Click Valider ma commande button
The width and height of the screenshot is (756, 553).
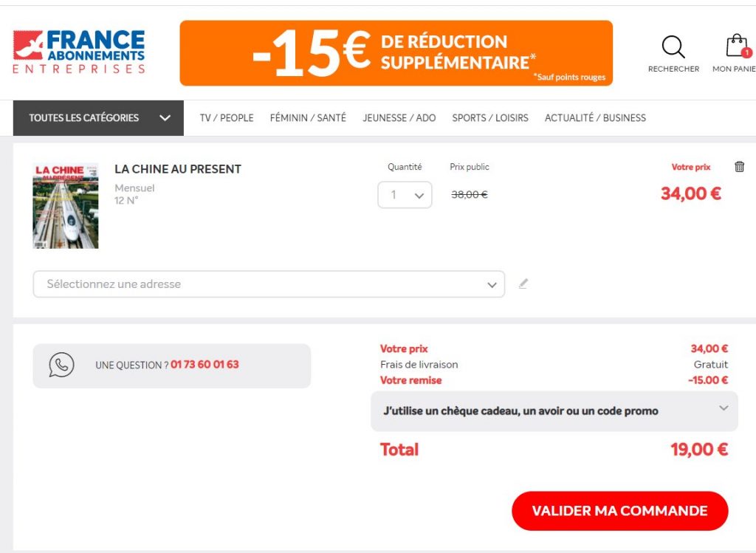[x=619, y=511]
